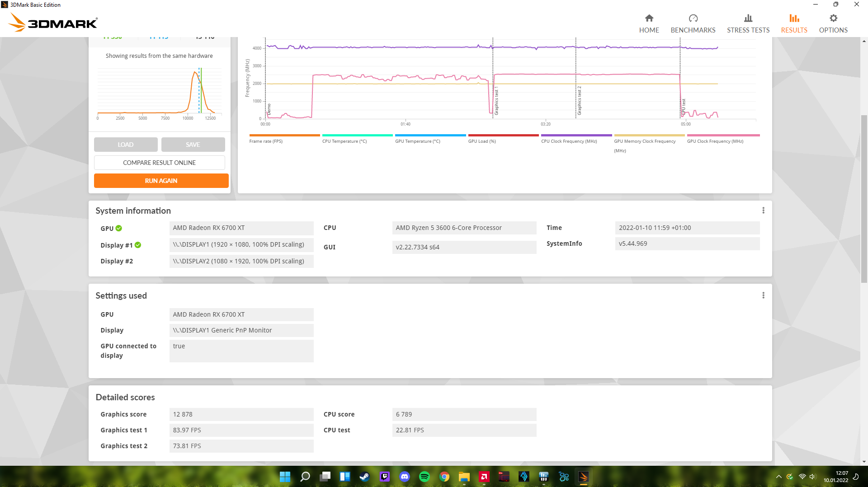Click the Graphics test 1 chart marker
Viewport: 868px width, 487px height.
point(496,100)
